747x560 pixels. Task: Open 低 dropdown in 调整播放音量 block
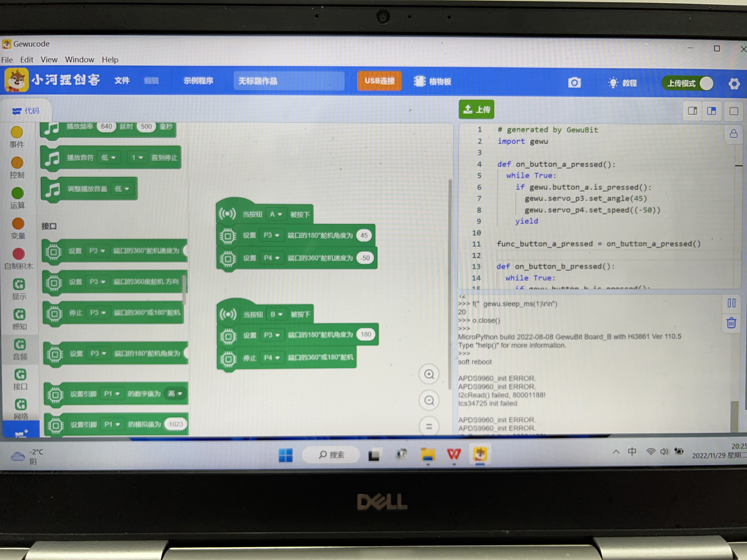(x=122, y=189)
